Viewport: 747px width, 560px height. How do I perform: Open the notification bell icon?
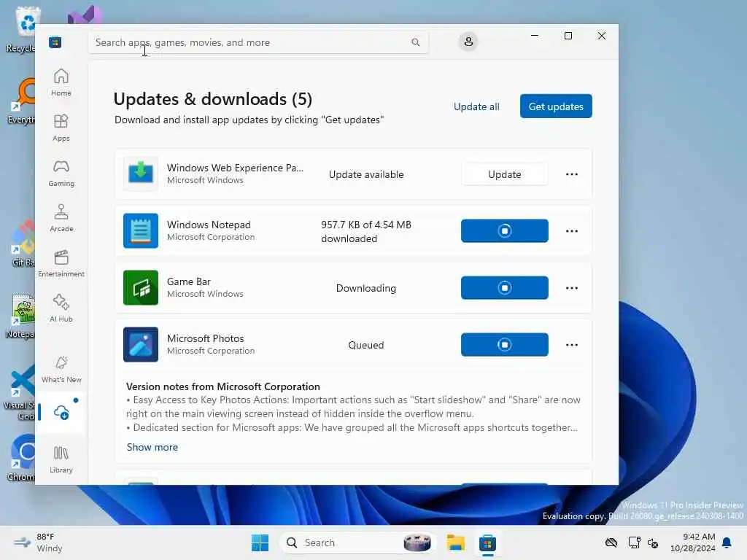tap(727, 542)
